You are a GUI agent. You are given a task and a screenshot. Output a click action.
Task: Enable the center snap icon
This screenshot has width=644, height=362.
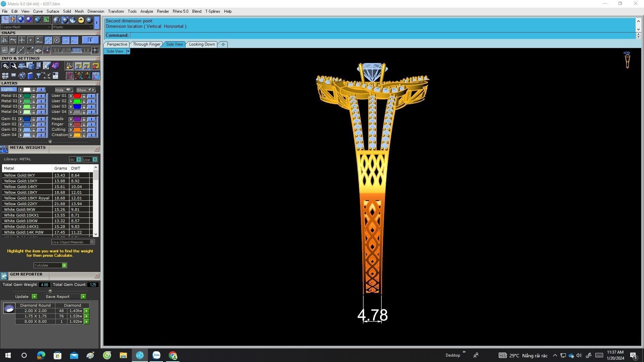pyautogui.click(x=57, y=40)
